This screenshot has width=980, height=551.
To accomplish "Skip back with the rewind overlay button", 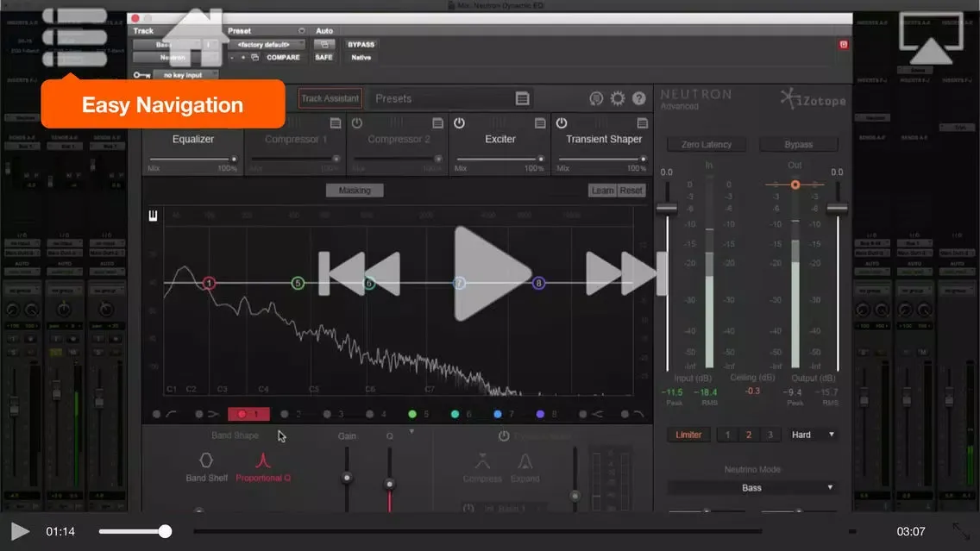I will pos(360,273).
